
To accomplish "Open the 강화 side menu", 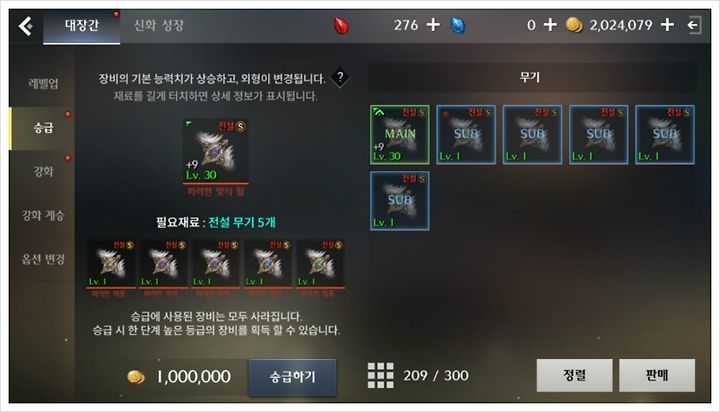I will (43, 171).
